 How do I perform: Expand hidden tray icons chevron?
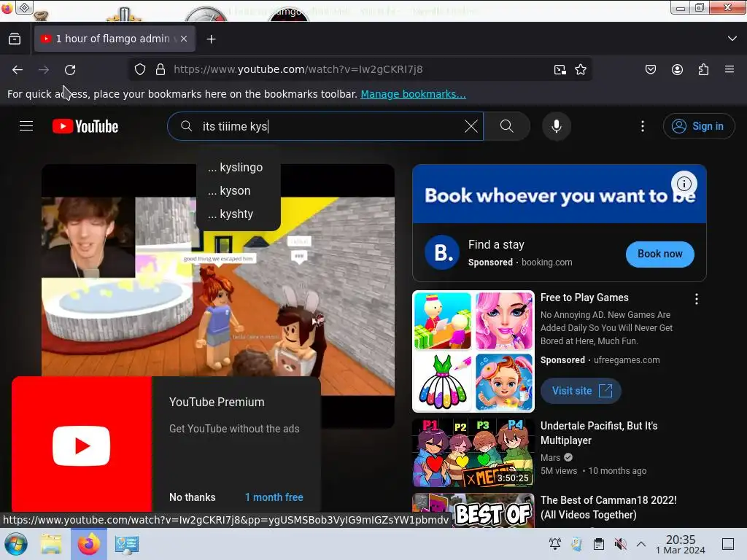(641, 544)
